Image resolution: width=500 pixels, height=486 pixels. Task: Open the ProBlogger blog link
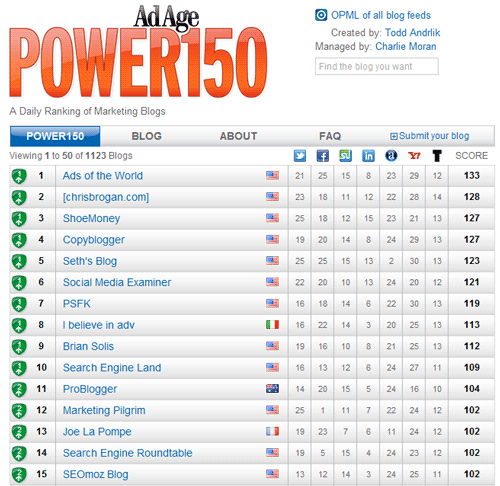90,389
